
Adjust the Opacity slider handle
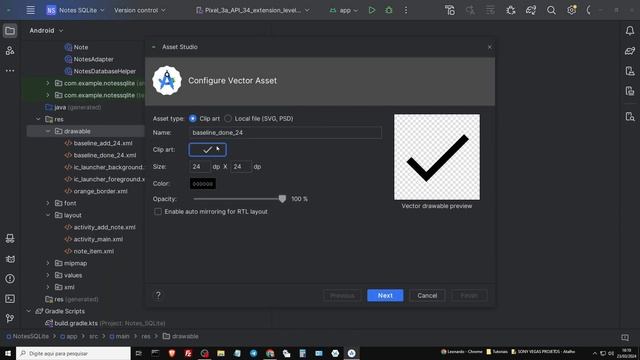click(282, 199)
